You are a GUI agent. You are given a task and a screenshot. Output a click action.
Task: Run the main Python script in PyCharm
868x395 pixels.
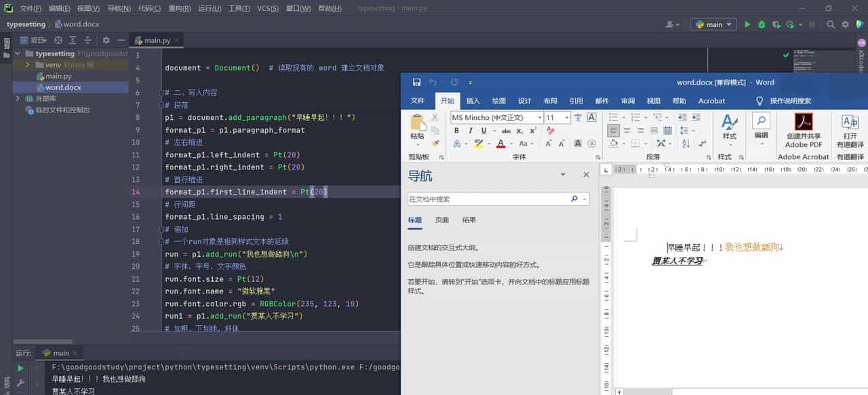(x=747, y=24)
